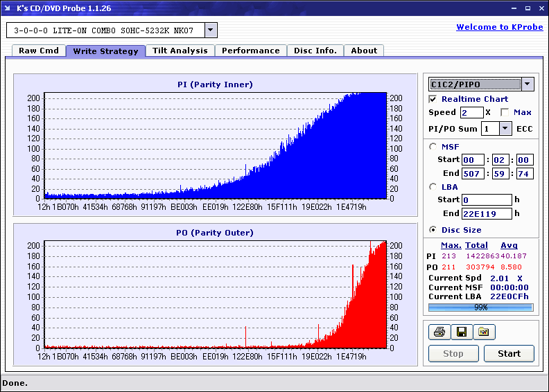
Task: Click the printer icon button
Action: tap(439, 332)
